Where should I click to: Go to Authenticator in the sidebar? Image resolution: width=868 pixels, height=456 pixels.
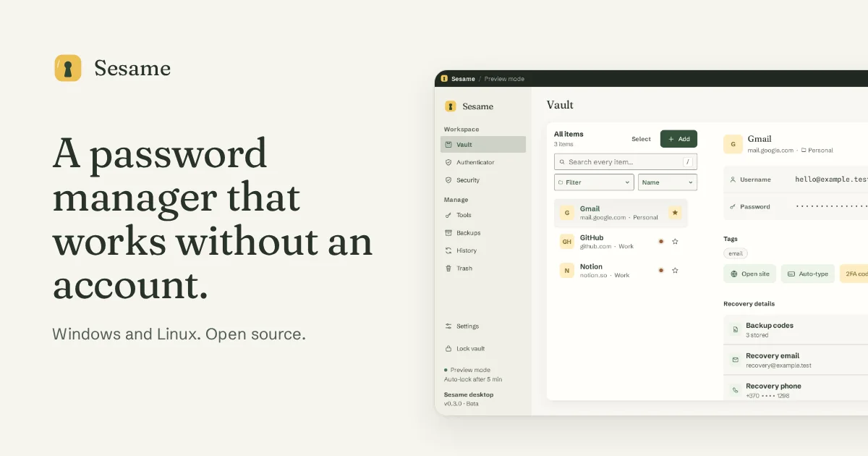tap(483, 162)
